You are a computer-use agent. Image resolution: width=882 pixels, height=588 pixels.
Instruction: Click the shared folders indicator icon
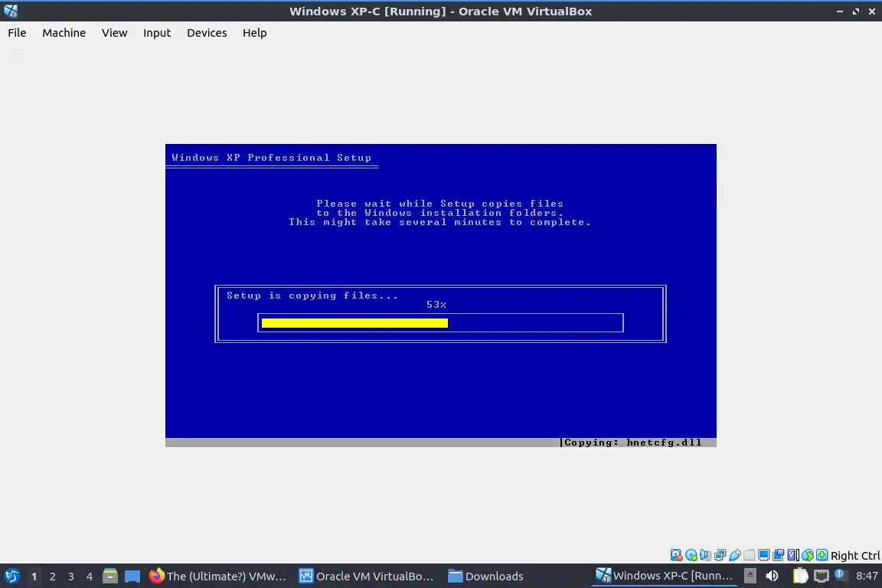tap(750, 555)
